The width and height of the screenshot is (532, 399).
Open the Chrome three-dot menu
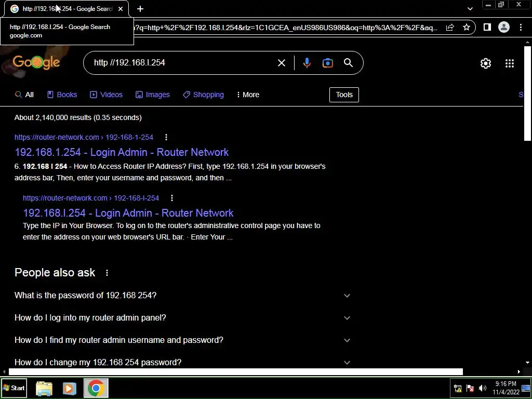point(521,27)
